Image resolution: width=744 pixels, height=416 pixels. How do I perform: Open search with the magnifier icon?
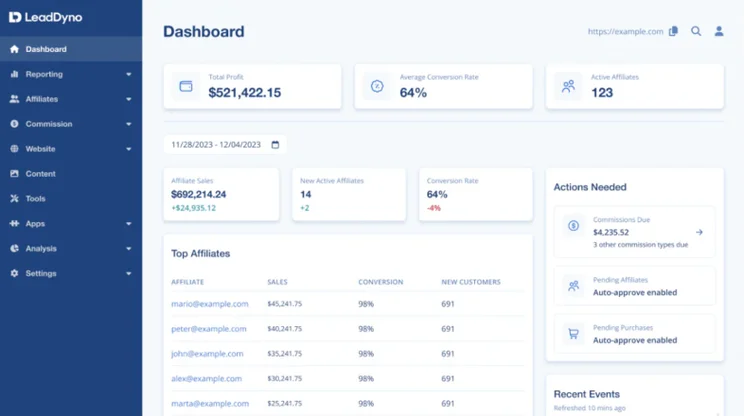(696, 31)
